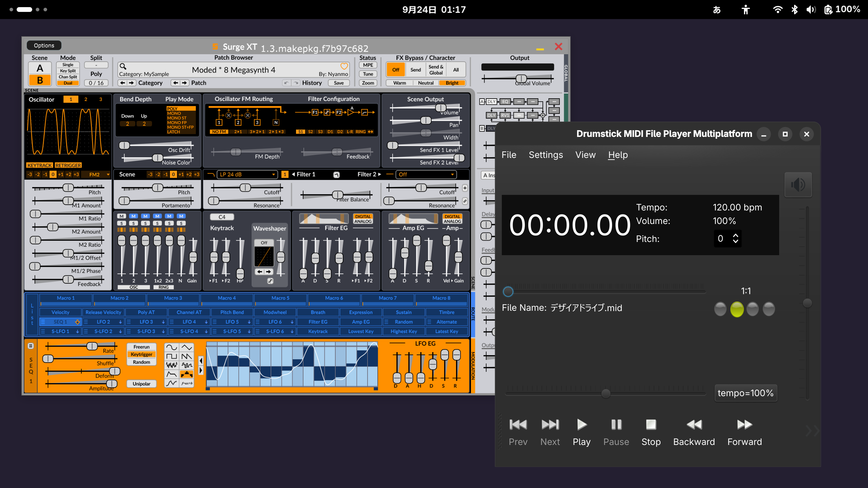The height and width of the screenshot is (488, 868).
Task: Select the formula LFO shape
Action: pyautogui.click(x=186, y=383)
